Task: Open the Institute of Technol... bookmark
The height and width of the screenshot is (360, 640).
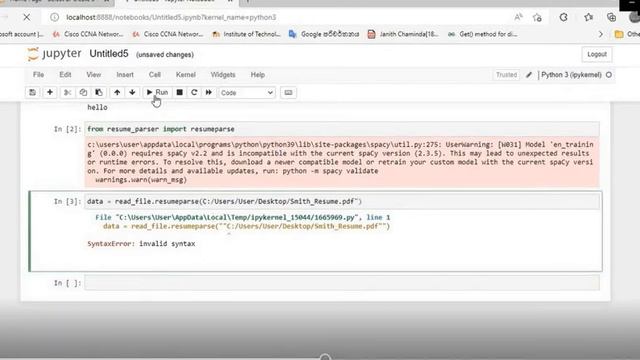Action: click(x=246, y=34)
